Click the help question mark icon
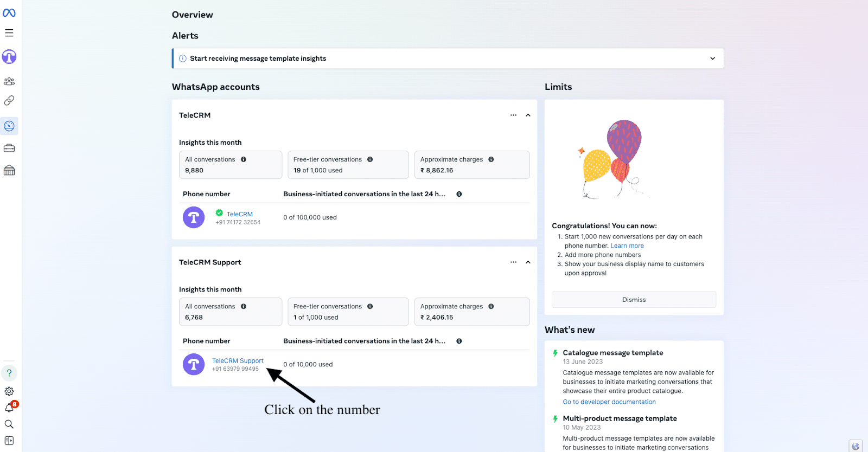The image size is (868, 452). click(x=9, y=373)
